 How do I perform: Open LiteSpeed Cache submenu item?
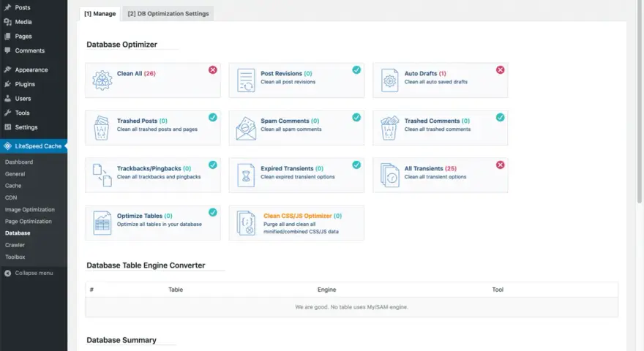click(13, 186)
